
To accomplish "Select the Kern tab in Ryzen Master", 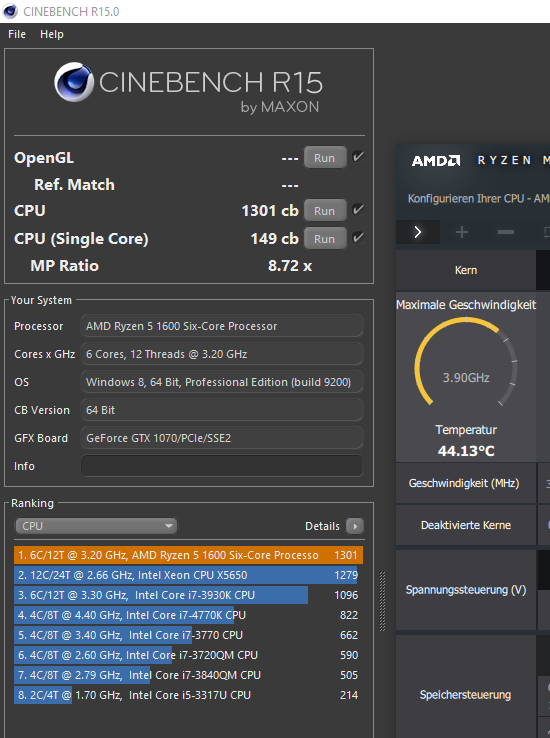I will (x=466, y=270).
